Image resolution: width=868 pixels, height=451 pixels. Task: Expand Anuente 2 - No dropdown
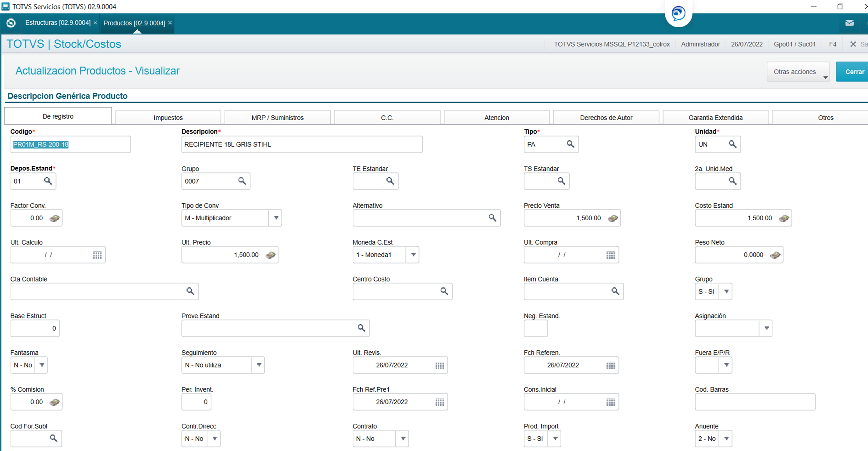point(726,439)
